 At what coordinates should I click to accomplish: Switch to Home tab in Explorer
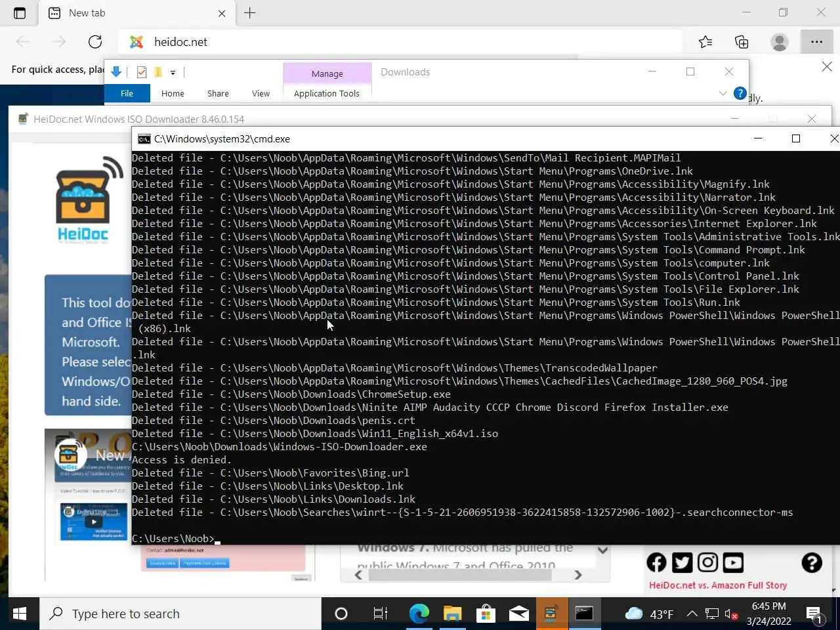click(x=173, y=93)
